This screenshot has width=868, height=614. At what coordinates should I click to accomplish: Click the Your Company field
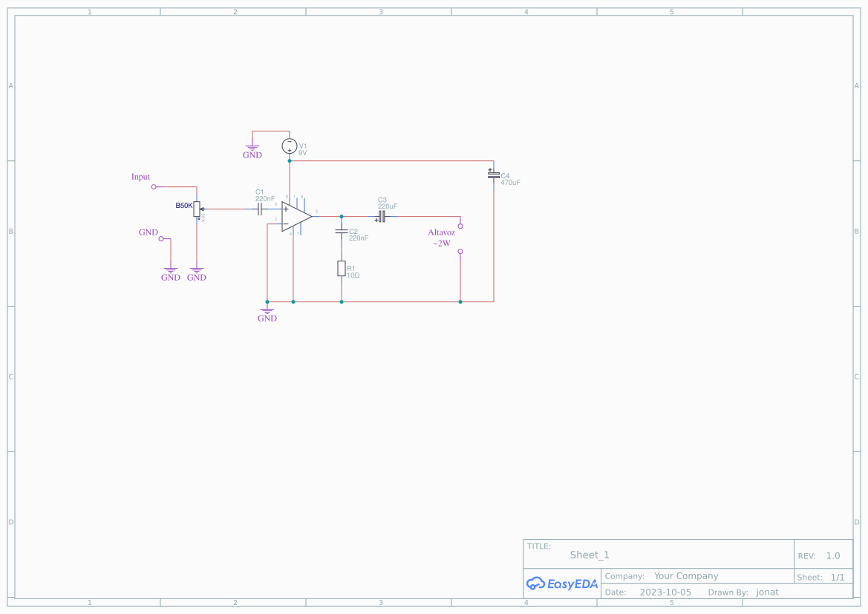click(685, 575)
